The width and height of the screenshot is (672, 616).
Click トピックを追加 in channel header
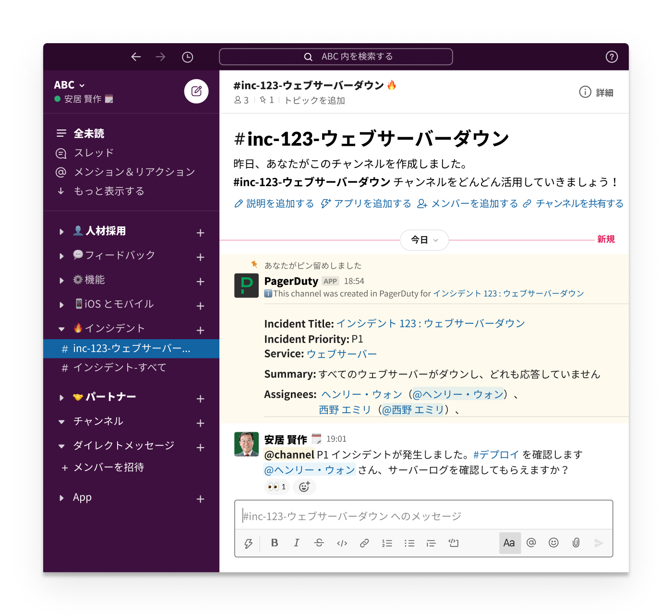click(x=314, y=100)
